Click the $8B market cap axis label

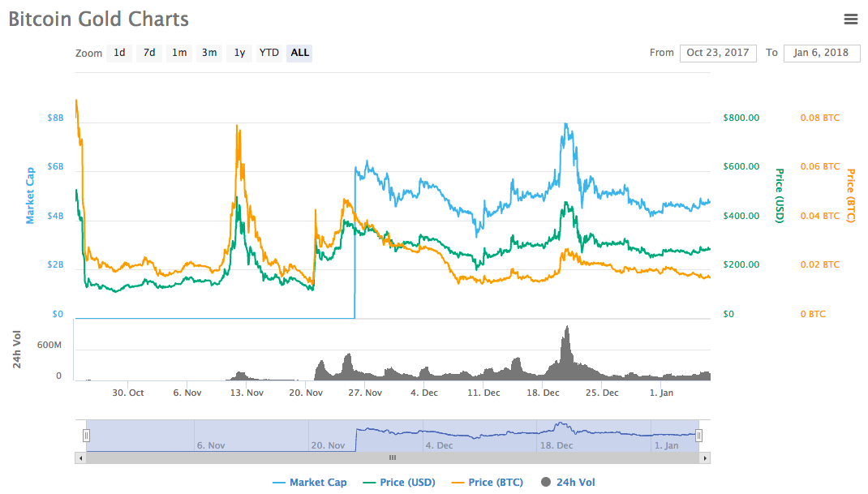tap(55, 118)
